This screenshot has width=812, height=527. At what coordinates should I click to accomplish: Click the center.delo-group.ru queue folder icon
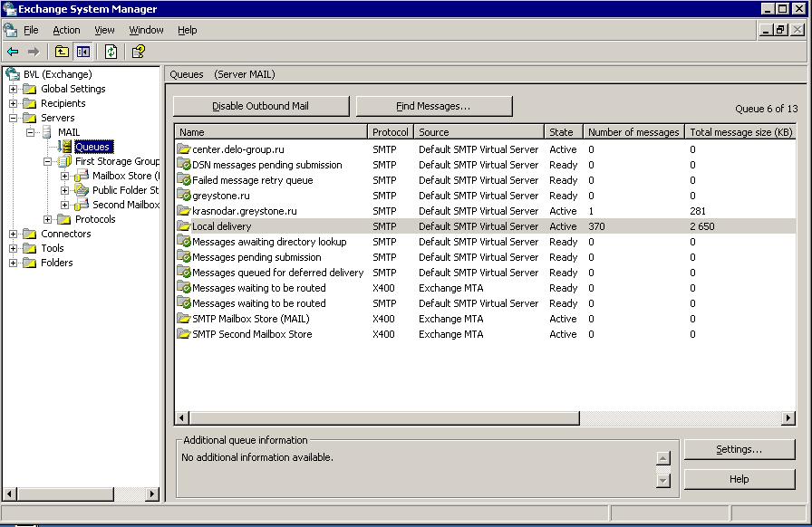point(183,149)
